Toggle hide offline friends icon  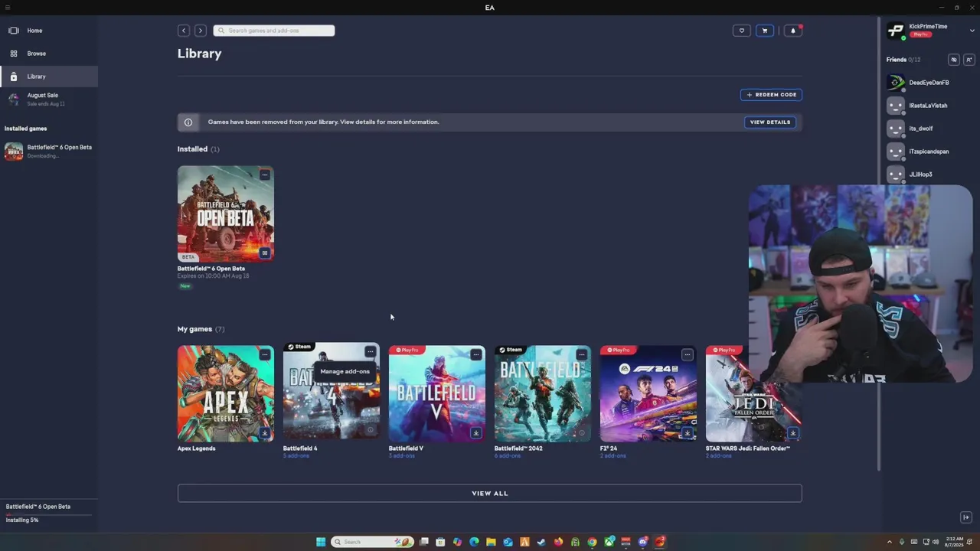(954, 60)
